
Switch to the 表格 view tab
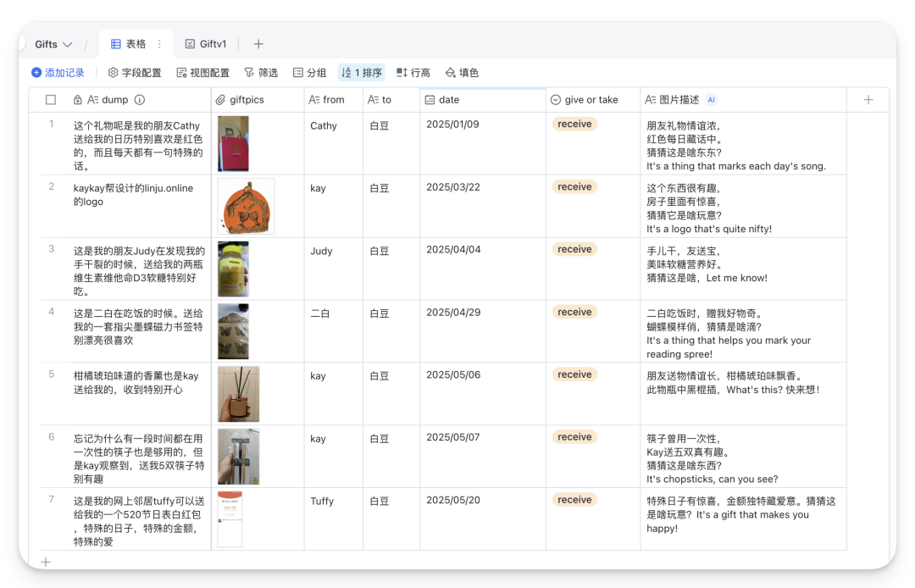(x=129, y=44)
